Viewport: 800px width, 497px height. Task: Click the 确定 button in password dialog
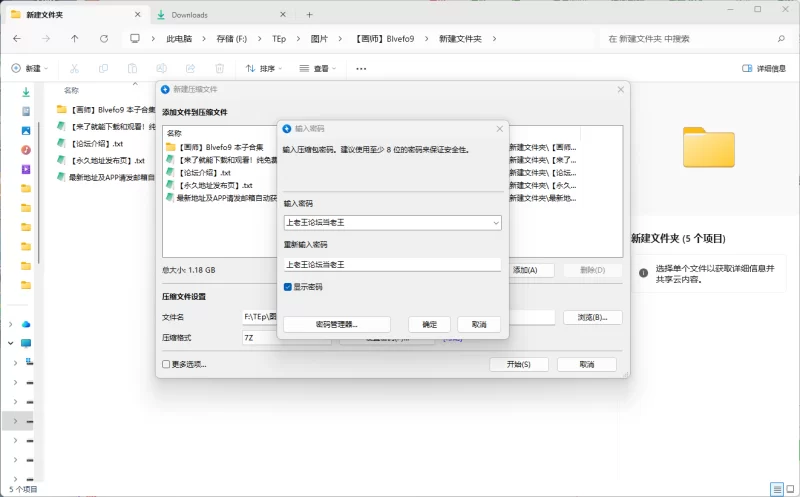(429, 325)
